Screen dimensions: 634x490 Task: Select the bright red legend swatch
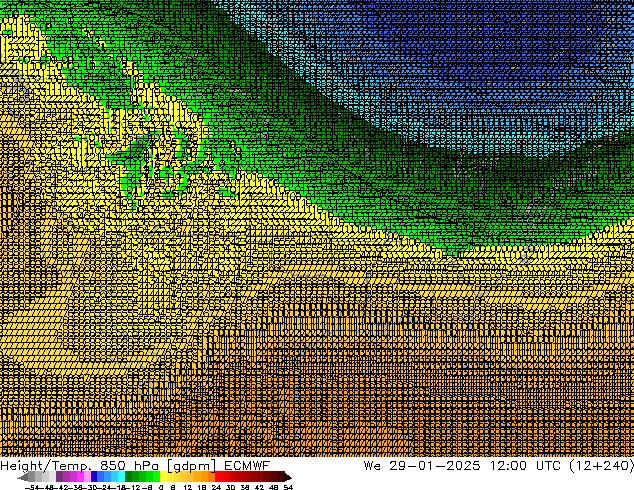tap(218, 477)
